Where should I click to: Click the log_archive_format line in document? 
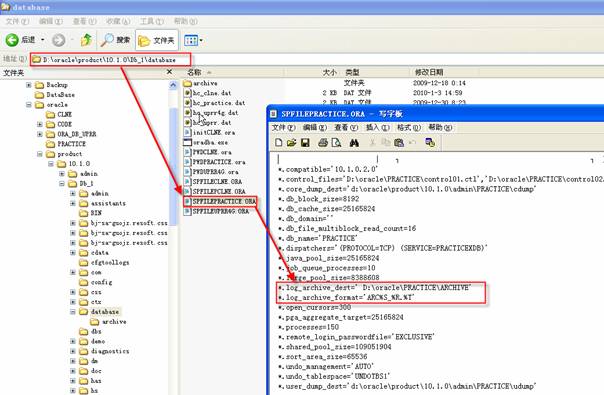[346, 298]
